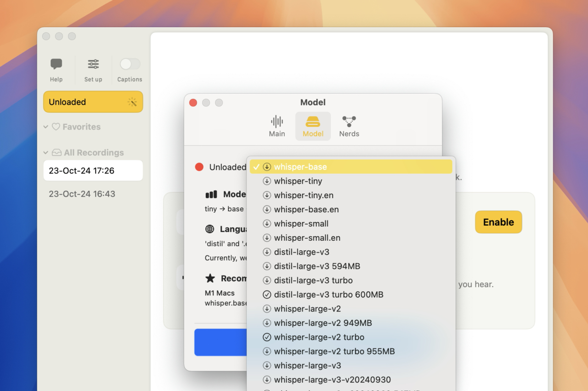Click the Unloaded model status button

[x=93, y=102]
